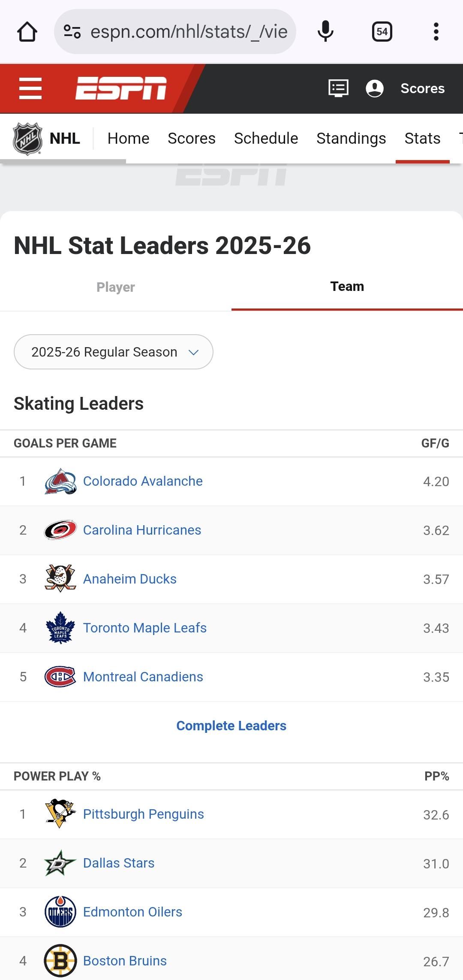The height and width of the screenshot is (980, 463).
Task: Tap the Pittsburgh Penguins logo
Action: 60,814
